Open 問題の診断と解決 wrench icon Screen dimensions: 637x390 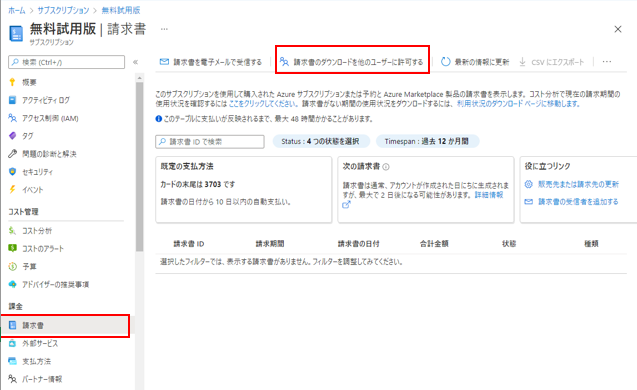click(13, 154)
